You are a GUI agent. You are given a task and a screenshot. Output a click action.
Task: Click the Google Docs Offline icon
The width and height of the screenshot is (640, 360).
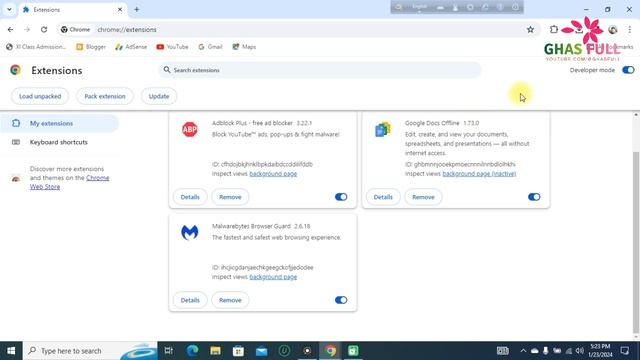pos(383,129)
